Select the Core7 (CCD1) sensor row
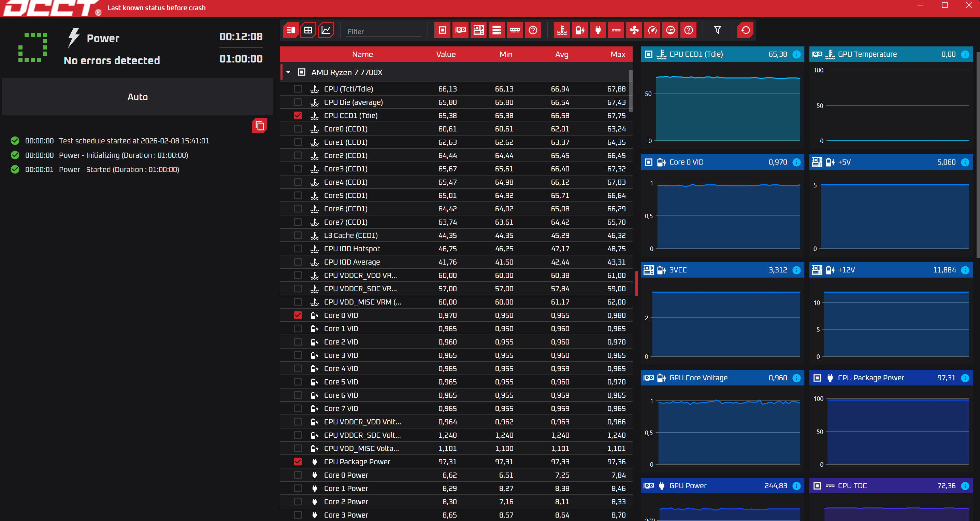The width and height of the screenshot is (980, 521). (x=456, y=222)
